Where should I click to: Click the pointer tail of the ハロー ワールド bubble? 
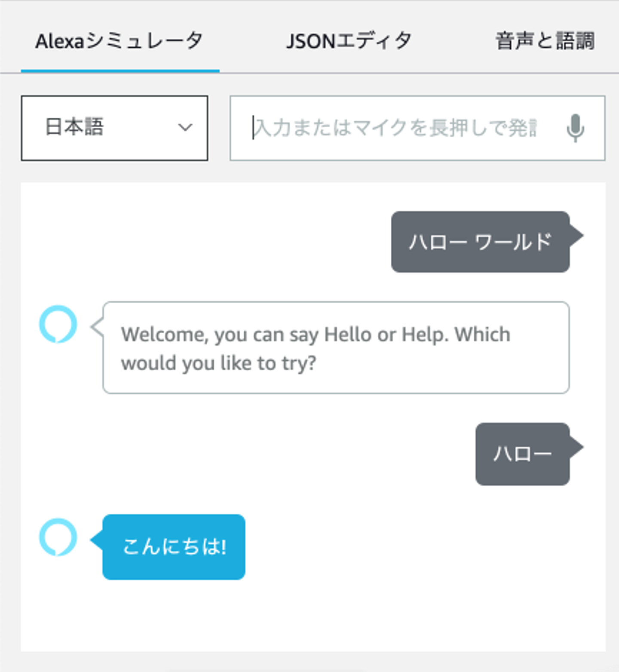coord(576,236)
